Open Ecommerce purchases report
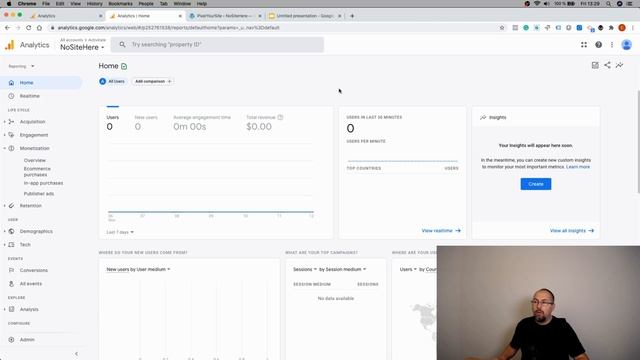This screenshot has height=360, width=640. point(37,171)
